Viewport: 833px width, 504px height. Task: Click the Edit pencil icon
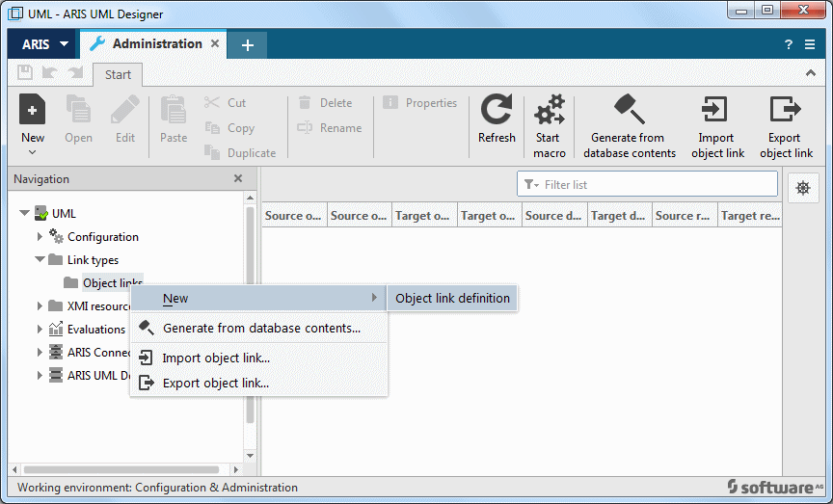[124, 110]
